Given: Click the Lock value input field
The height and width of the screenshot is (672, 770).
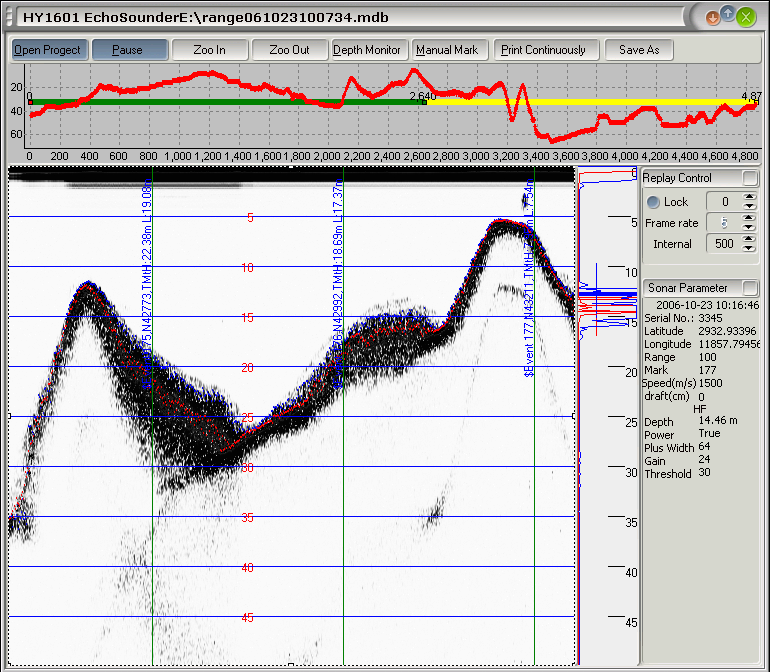Looking at the screenshot, I should (x=724, y=202).
